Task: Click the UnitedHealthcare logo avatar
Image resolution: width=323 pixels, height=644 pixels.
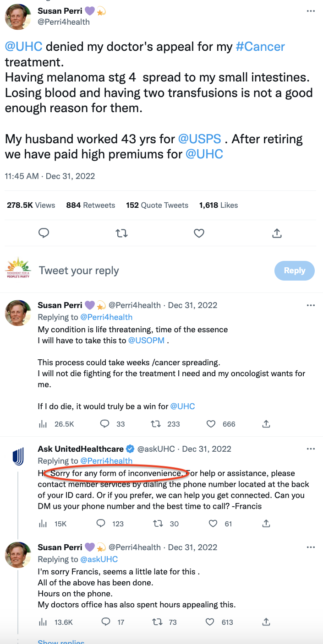Action: point(18,456)
